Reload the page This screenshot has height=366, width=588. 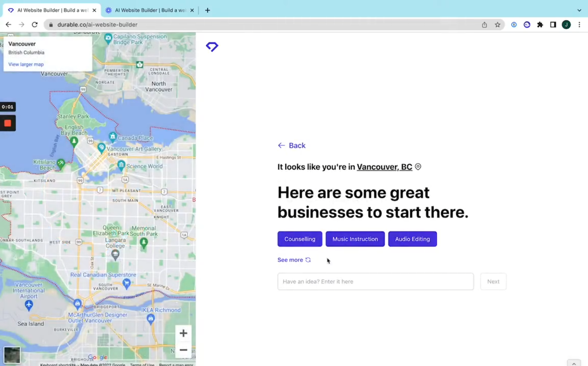pyautogui.click(x=35, y=25)
